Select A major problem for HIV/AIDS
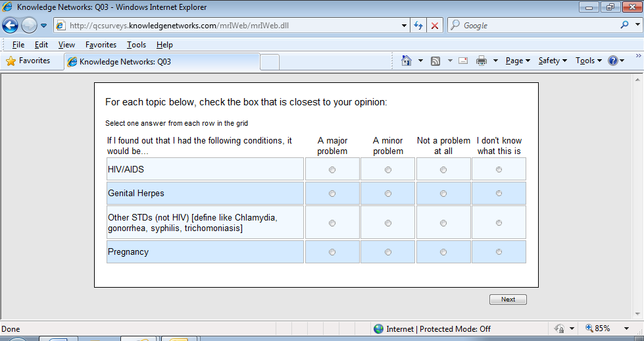This screenshot has width=644, height=341. click(x=332, y=170)
